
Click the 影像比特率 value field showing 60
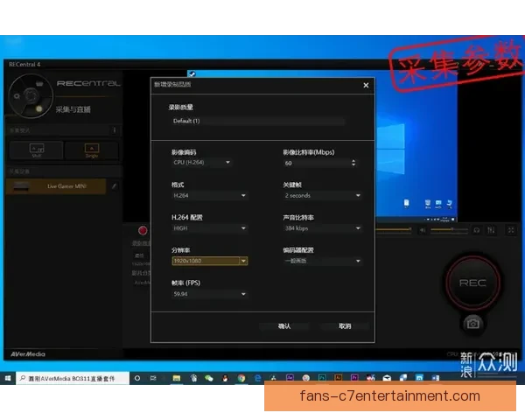point(316,163)
